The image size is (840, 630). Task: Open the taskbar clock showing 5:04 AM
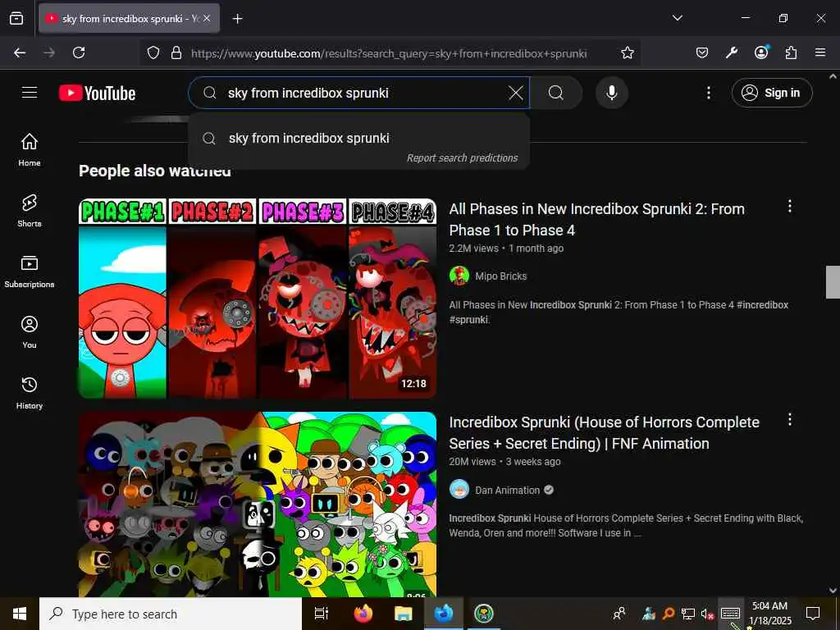tap(769, 614)
